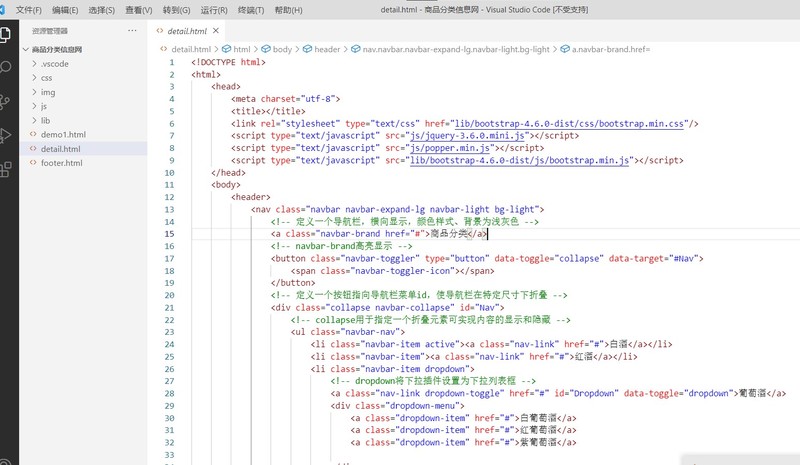Click the header symbol icon in breadcrumb
Viewport: 800px width, 465px height.
tap(308, 49)
